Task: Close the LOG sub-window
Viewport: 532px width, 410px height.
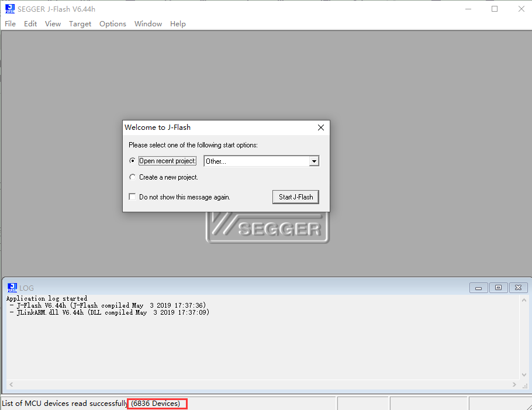Action: pyautogui.click(x=518, y=288)
